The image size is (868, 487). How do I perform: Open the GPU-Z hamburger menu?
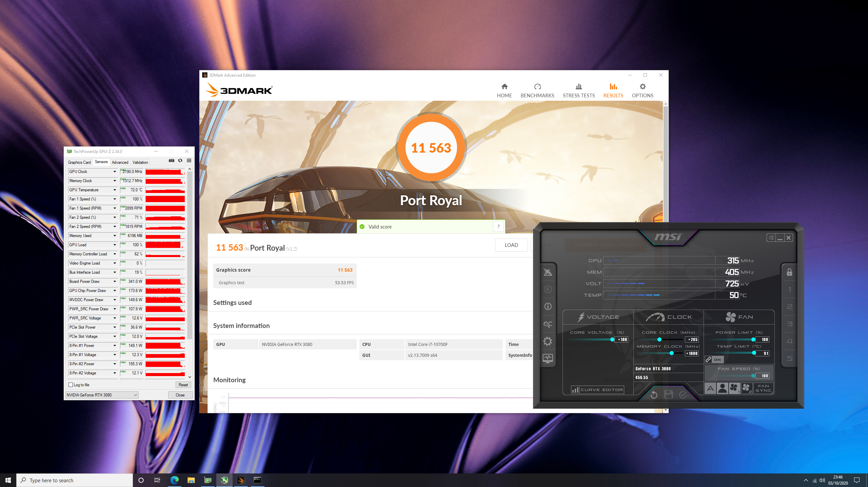tap(189, 161)
